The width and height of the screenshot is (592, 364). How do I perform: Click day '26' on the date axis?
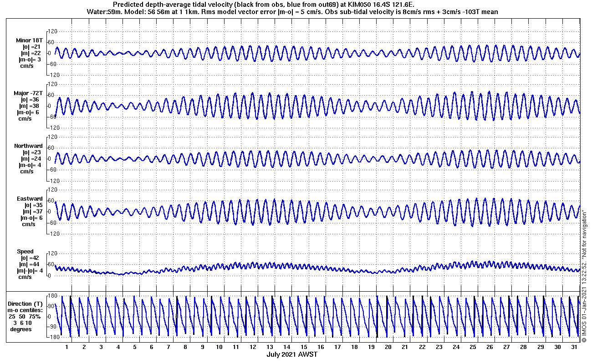click(490, 347)
